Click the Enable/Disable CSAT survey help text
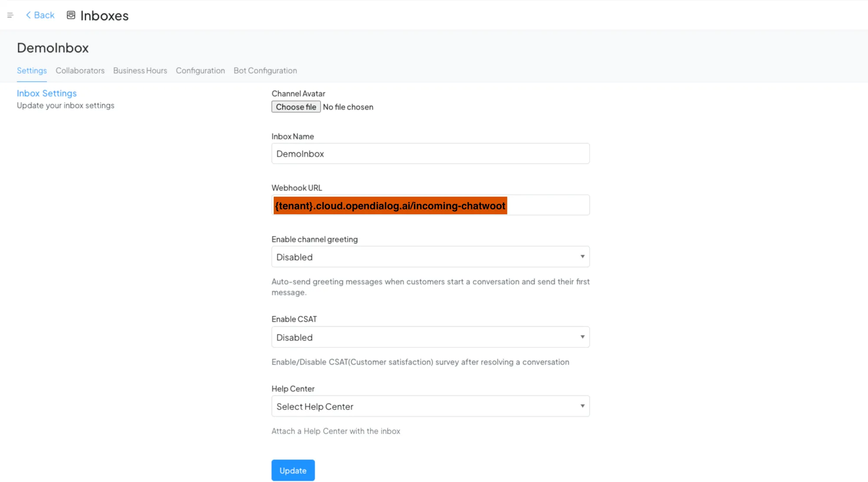The image size is (868, 482). click(x=420, y=362)
